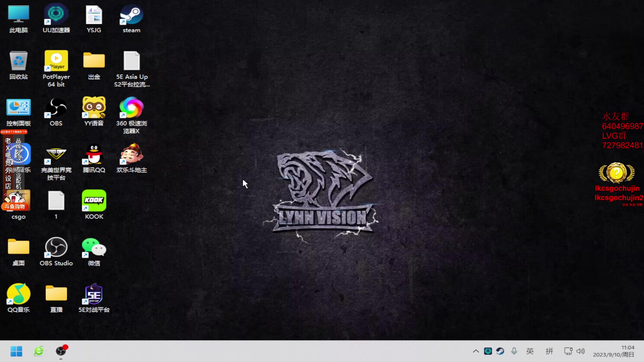Select the 欢乐斗地主 game icon

131,159
